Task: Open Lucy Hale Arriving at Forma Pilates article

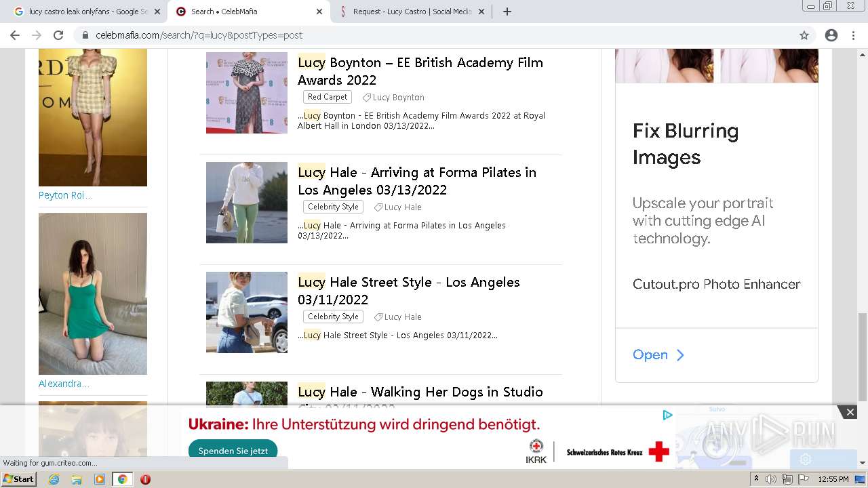Action: pos(417,181)
